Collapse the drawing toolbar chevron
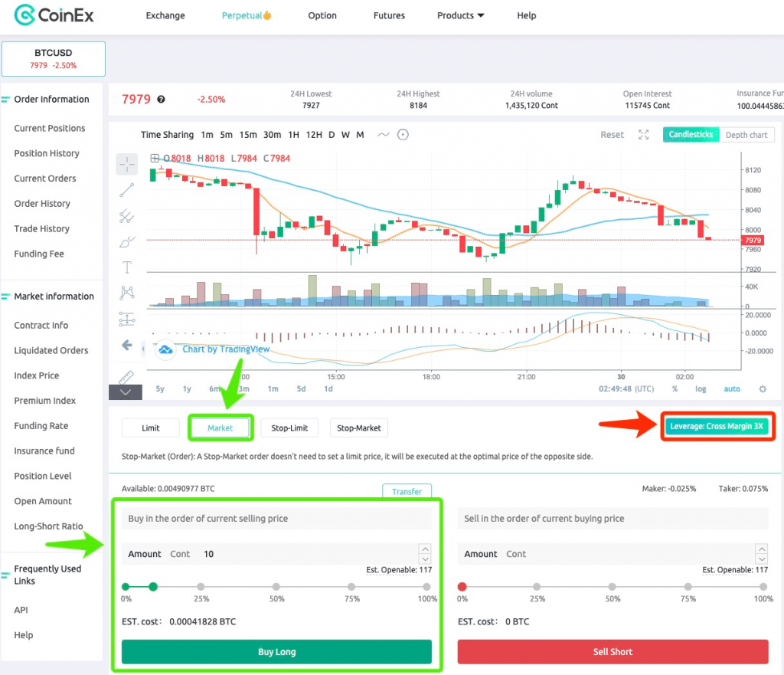 coord(126,392)
